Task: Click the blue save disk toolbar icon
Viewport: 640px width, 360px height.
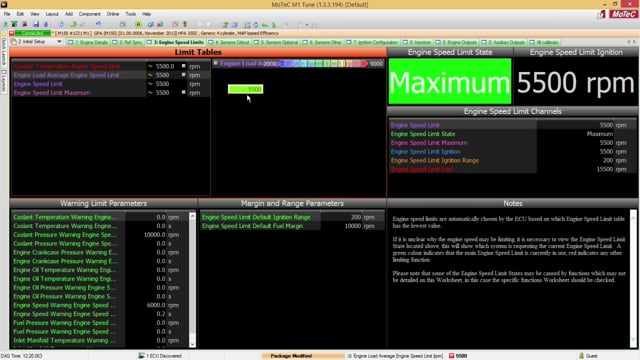Action: pos(36,24)
